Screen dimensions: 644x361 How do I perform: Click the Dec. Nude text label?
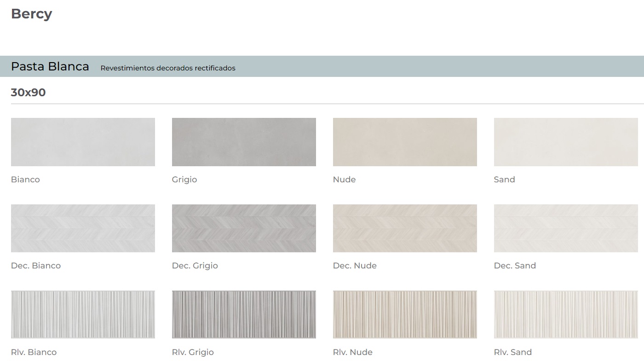355,266
